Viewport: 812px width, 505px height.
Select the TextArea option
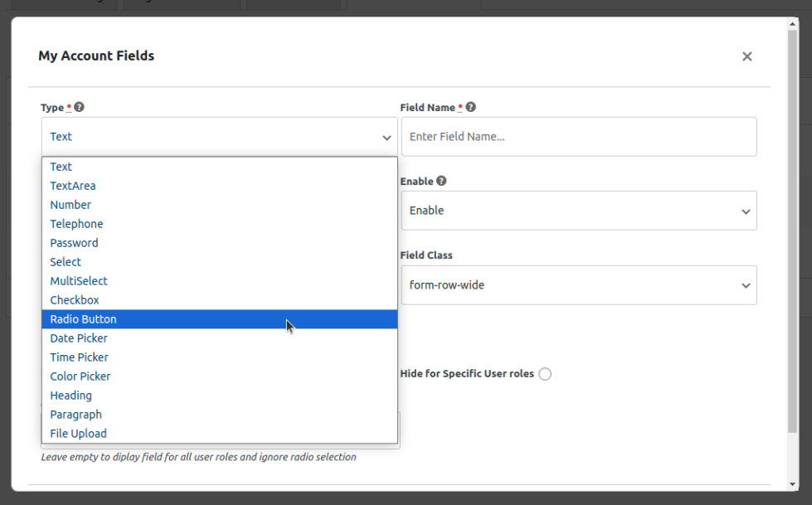pyautogui.click(x=73, y=186)
